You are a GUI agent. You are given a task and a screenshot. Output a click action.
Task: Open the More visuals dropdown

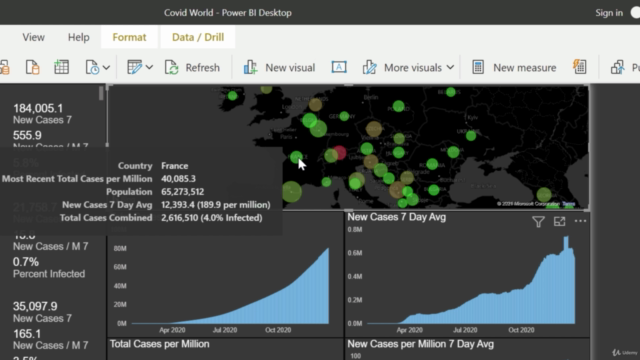point(409,67)
